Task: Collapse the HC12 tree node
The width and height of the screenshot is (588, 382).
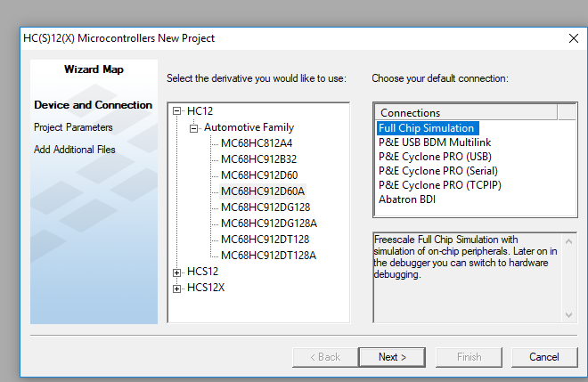Action: click(178, 110)
